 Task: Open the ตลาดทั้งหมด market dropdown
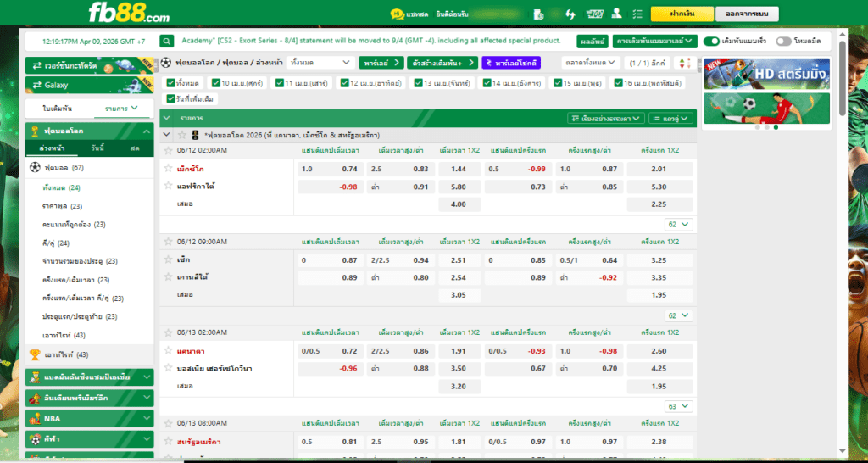click(x=590, y=63)
